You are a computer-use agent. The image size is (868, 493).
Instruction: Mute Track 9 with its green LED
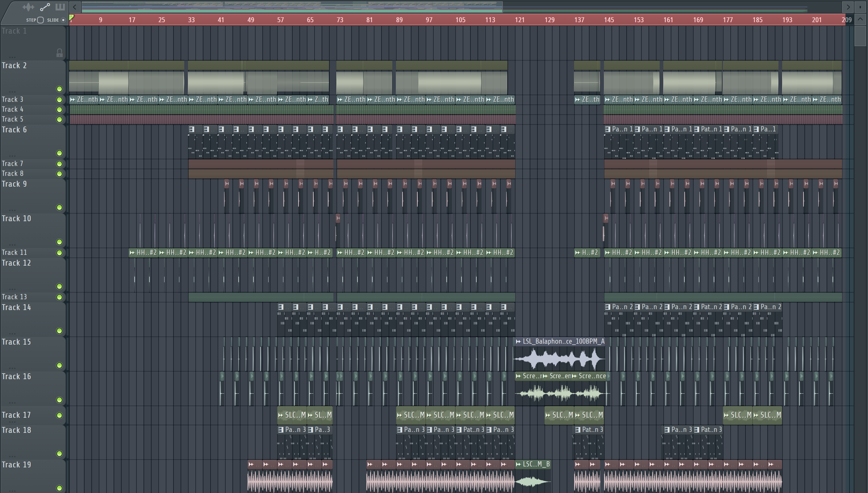coord(59,208)
